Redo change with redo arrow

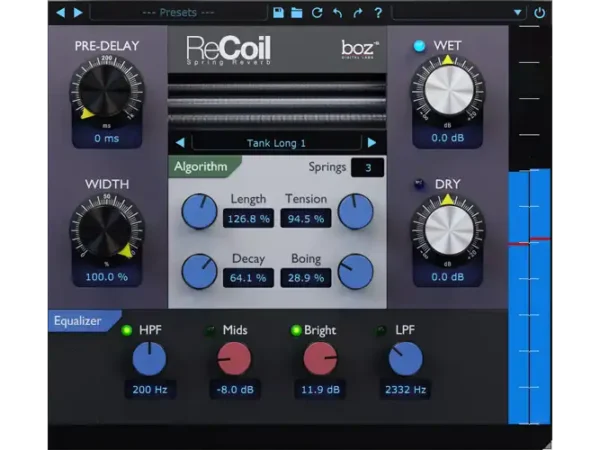(357, 13)
